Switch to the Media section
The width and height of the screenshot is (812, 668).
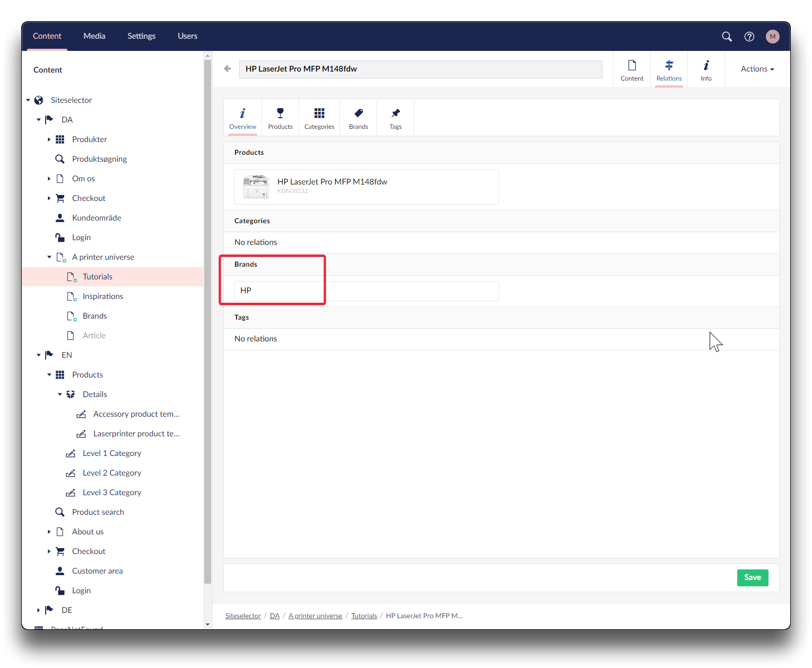point(94,36)
